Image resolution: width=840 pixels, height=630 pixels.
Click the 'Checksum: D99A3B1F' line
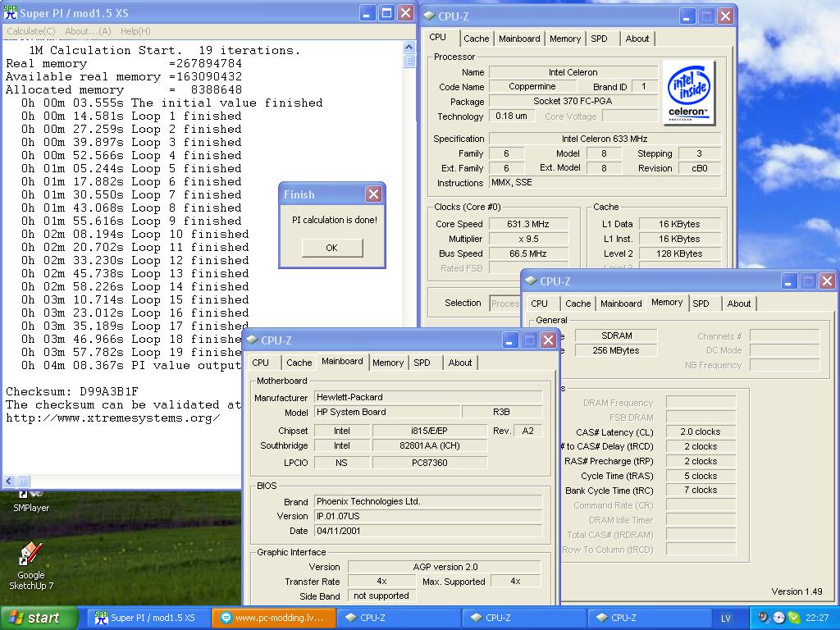72,391
